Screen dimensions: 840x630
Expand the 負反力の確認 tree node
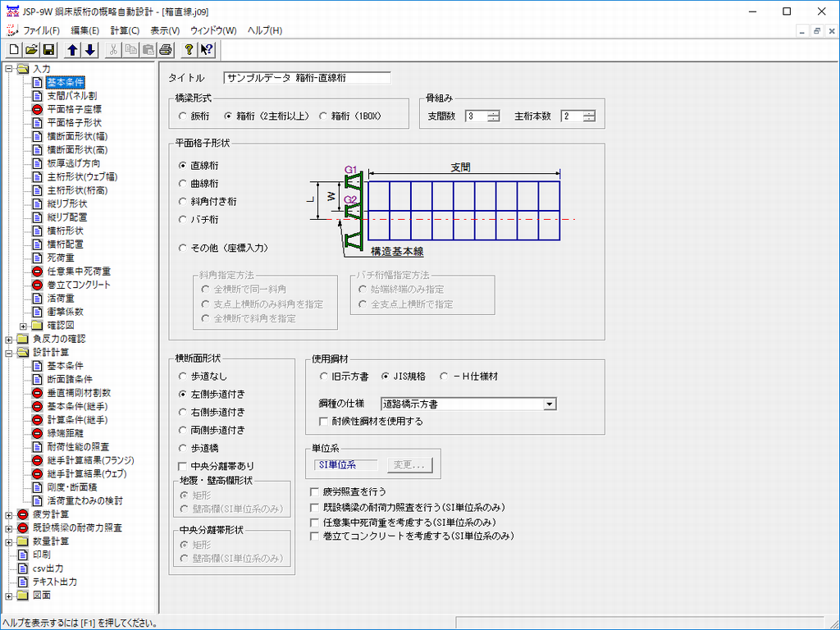(9, 339)
